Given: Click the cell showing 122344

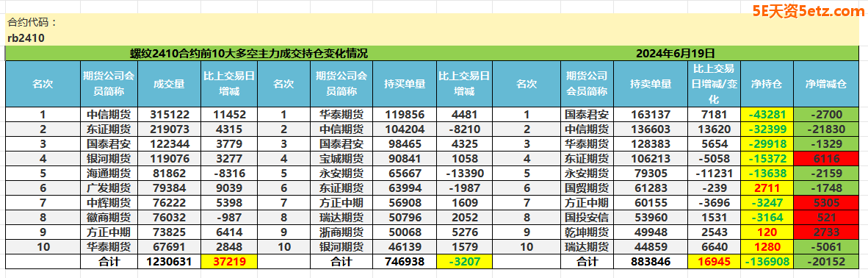Looking at the screenshot, I should point(169,143).
